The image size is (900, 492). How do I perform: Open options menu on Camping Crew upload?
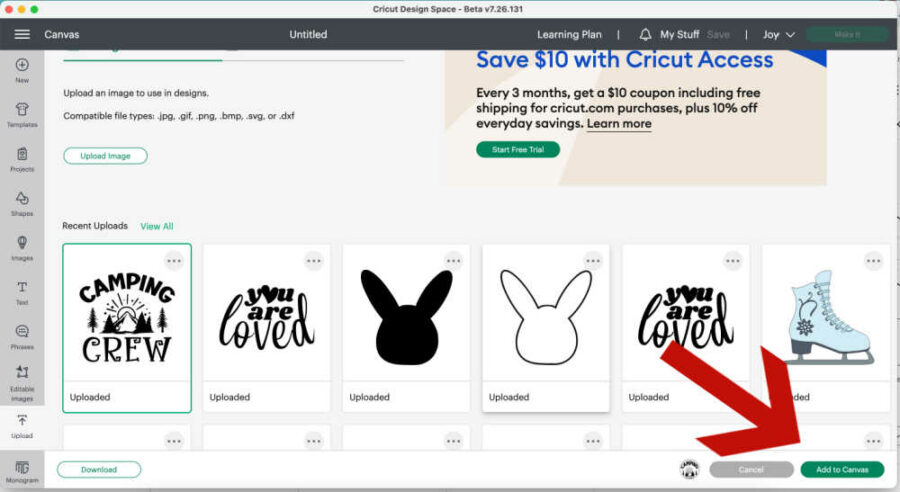(x=174, y=260)
